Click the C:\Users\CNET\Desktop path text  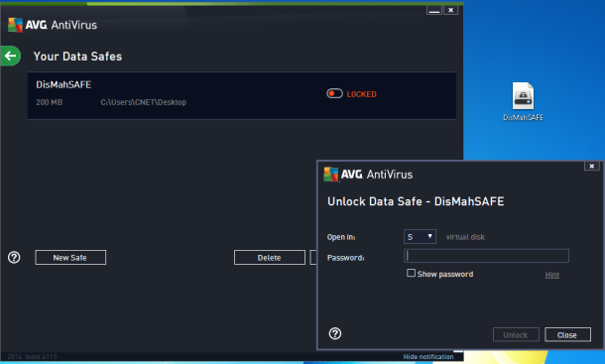[144, 102]
